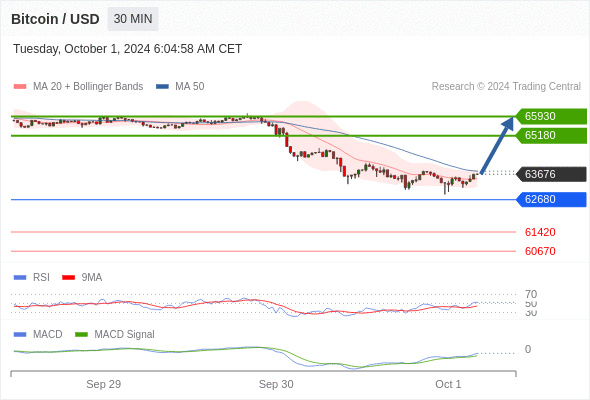Click the MA 20 + Bollinger Bands legend swatch
This screenshot has width=590, height=400.
pos(20,87)
